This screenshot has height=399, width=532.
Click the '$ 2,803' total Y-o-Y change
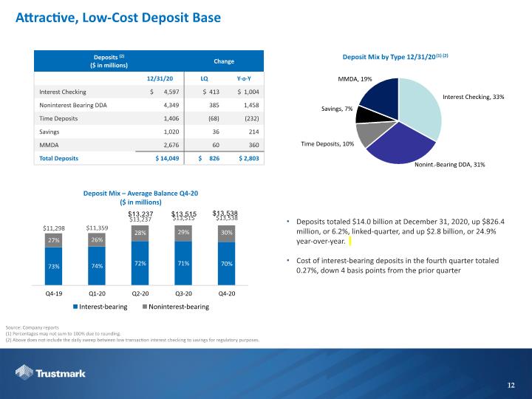[249, 158]
